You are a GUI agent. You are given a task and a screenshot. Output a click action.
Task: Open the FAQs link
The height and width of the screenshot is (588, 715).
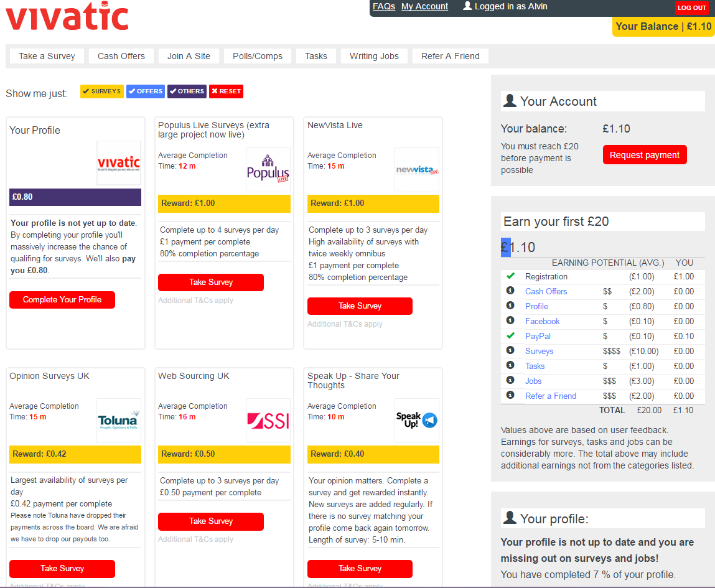click(x=384, y=6)
